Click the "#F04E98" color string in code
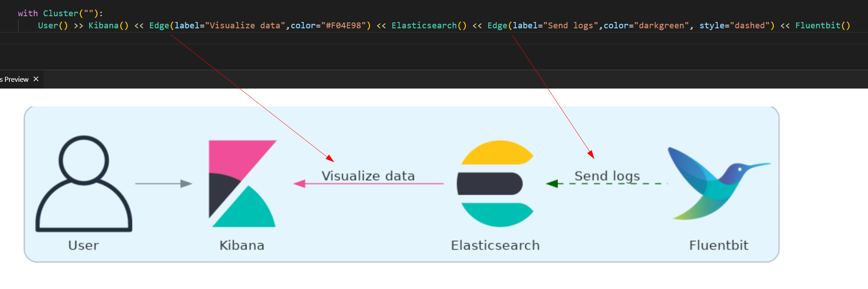This screenshot has width=868, height=289. (343, 26)
